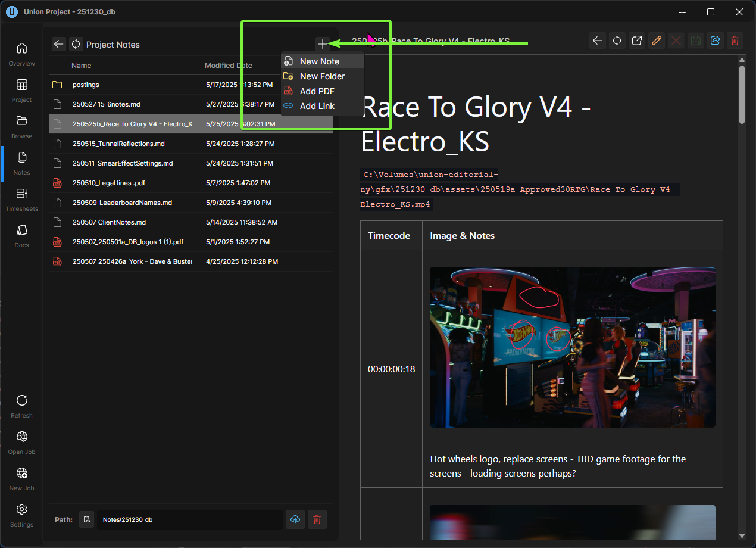This screenshot has height=548, width=756.
Task: Click scrollbar down arrow in note viewer
Action: (742, 535)
